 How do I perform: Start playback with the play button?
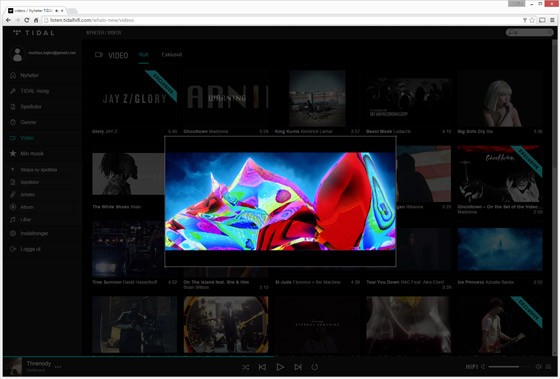click(280, 367)
